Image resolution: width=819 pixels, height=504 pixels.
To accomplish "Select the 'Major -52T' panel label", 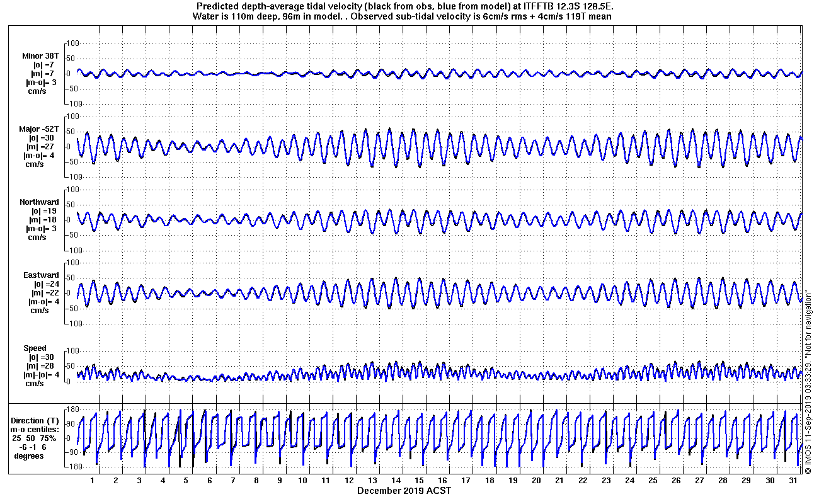I will pos(39,129).
